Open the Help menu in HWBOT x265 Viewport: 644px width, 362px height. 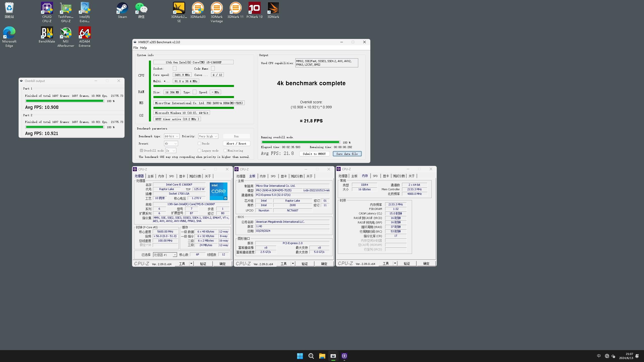pyautogui.click(x=143, y=48)
